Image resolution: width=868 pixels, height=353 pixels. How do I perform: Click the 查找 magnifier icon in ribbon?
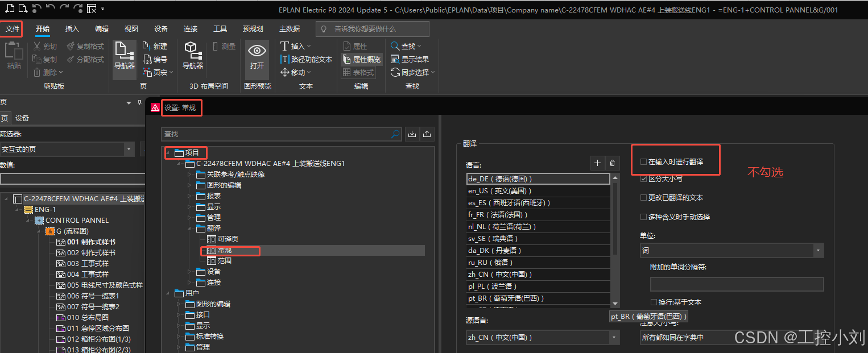click(395, 46)
